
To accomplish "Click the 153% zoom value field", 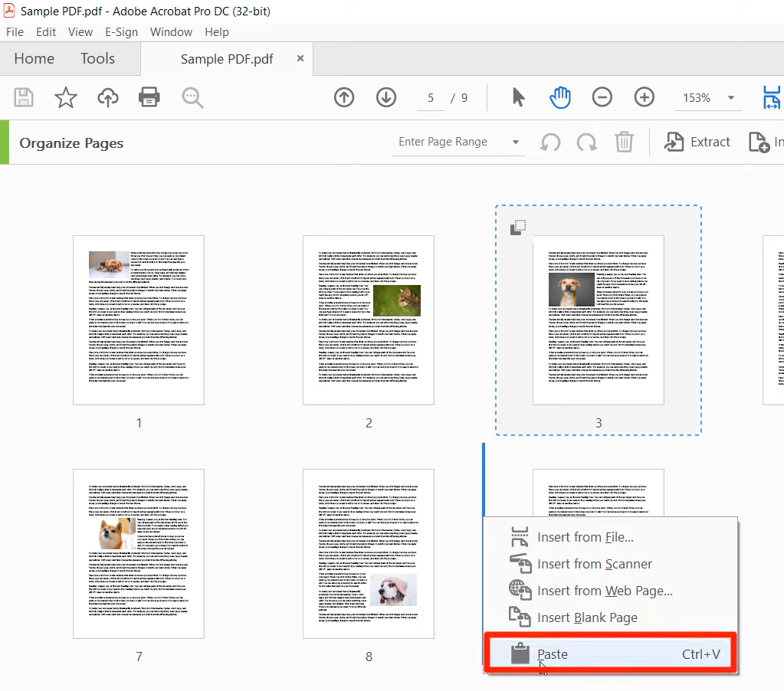I will [x=697, y=98].
